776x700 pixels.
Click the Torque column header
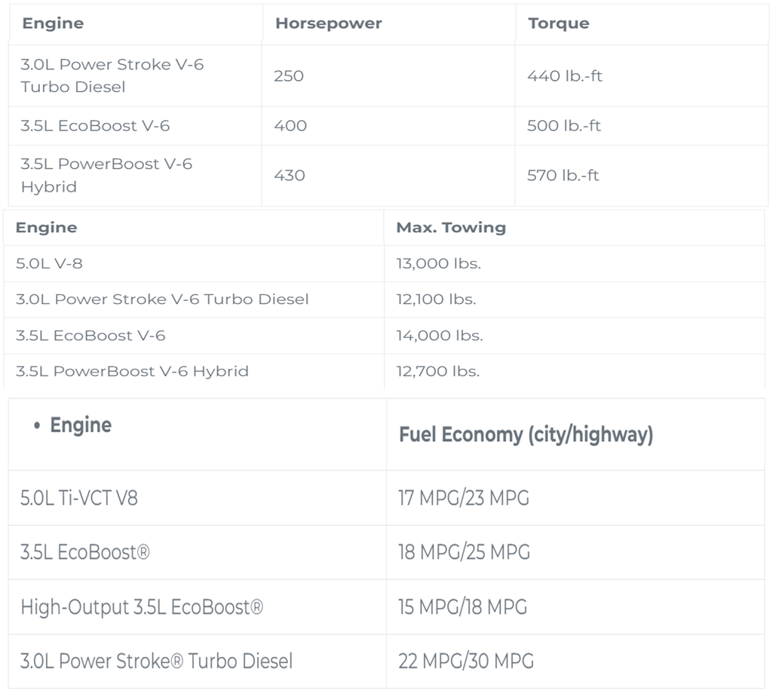pyautogui.click(x=559, y=23)
